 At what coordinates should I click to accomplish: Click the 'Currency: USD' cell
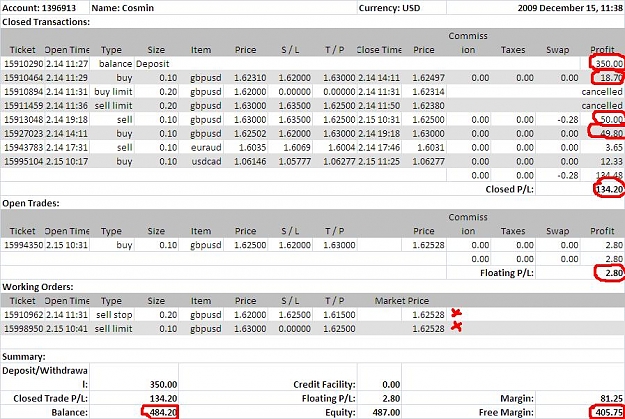point(389,8)
